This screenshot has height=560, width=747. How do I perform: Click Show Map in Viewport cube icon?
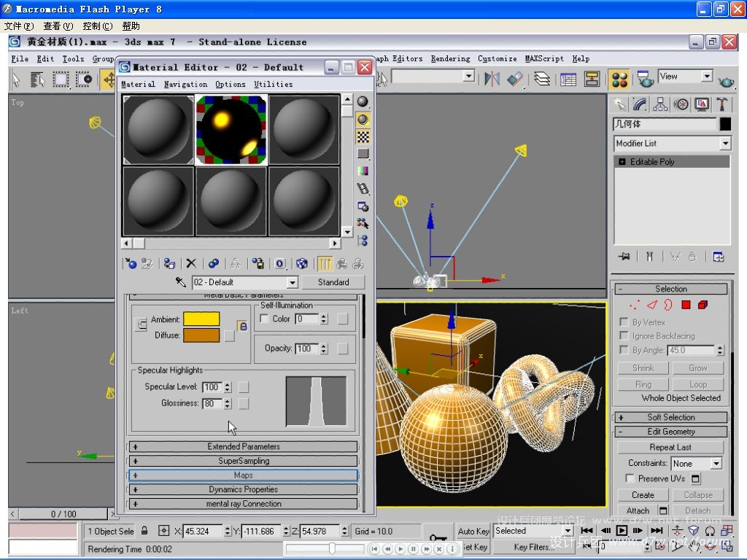point(301,263)
